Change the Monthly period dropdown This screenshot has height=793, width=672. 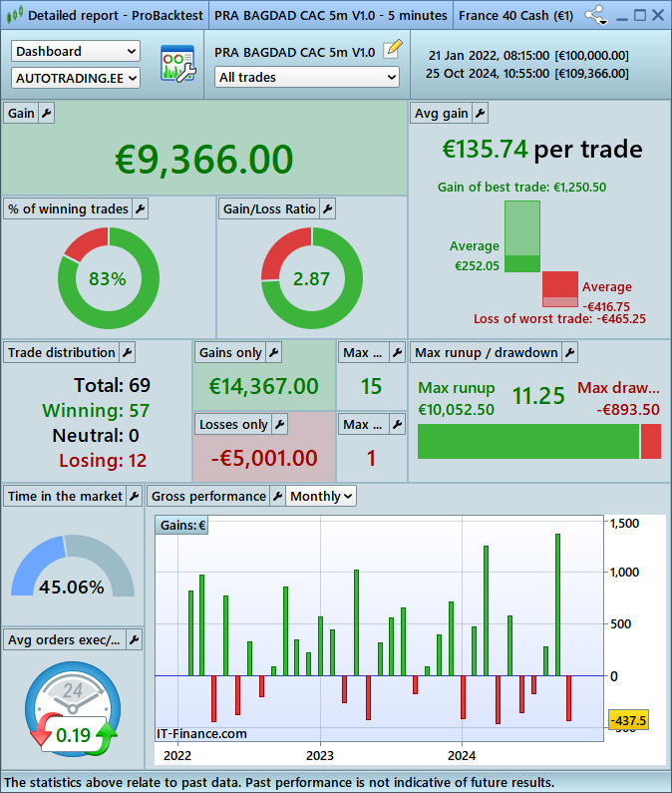[x=320, y=496]
